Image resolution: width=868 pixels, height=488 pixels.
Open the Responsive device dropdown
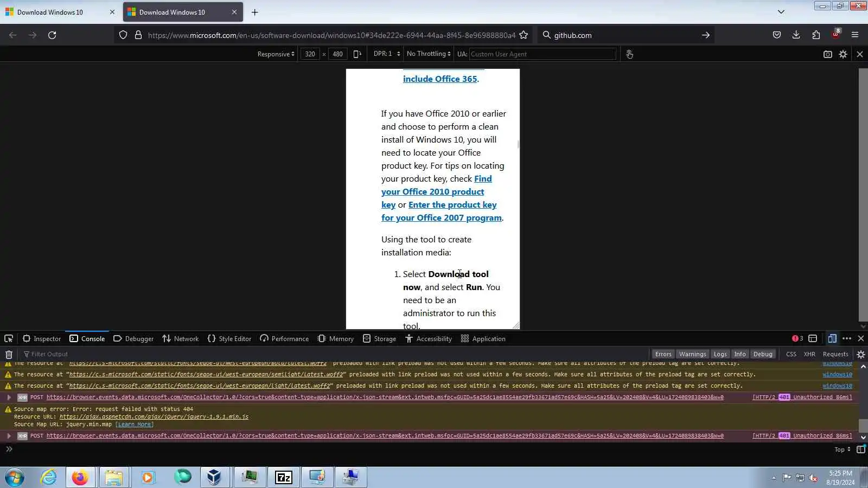276,54
